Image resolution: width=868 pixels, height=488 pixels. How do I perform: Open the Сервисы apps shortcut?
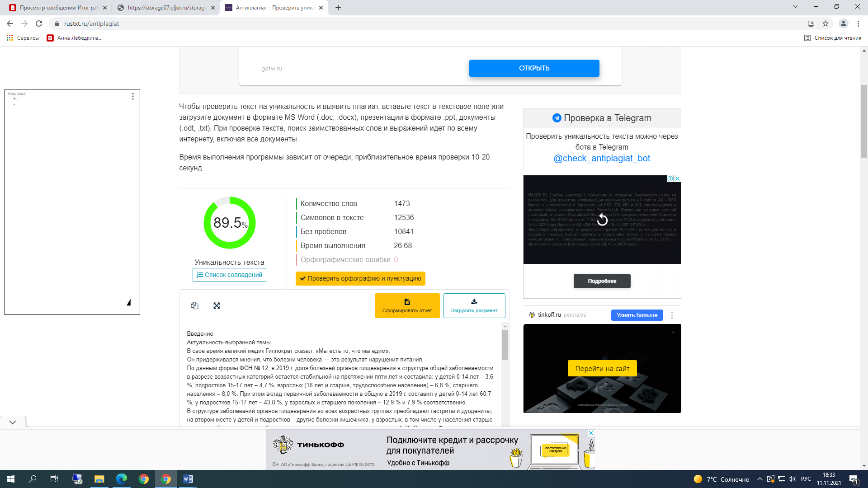click(23, 38)
